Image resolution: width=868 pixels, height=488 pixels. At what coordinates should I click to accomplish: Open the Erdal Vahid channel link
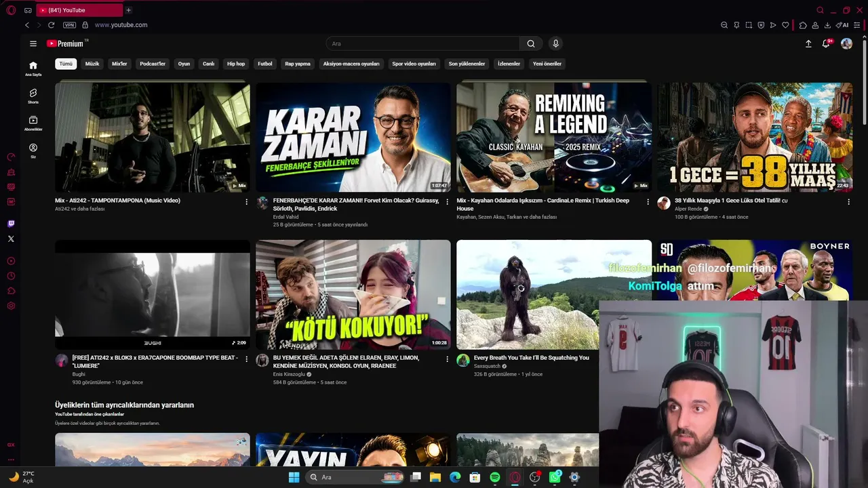pos(285,217)
